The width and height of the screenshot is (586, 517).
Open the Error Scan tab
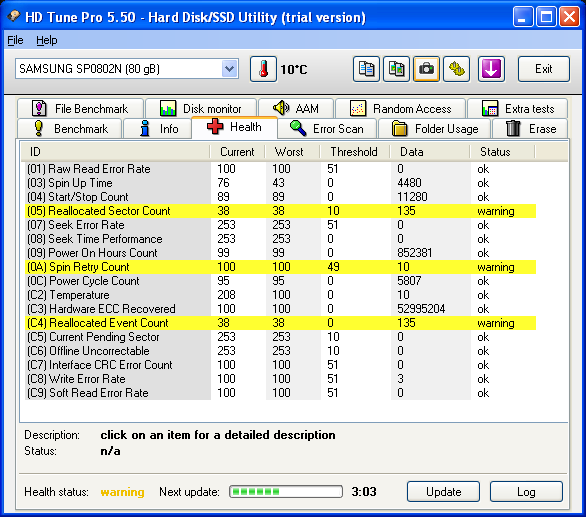coord(327,129)
